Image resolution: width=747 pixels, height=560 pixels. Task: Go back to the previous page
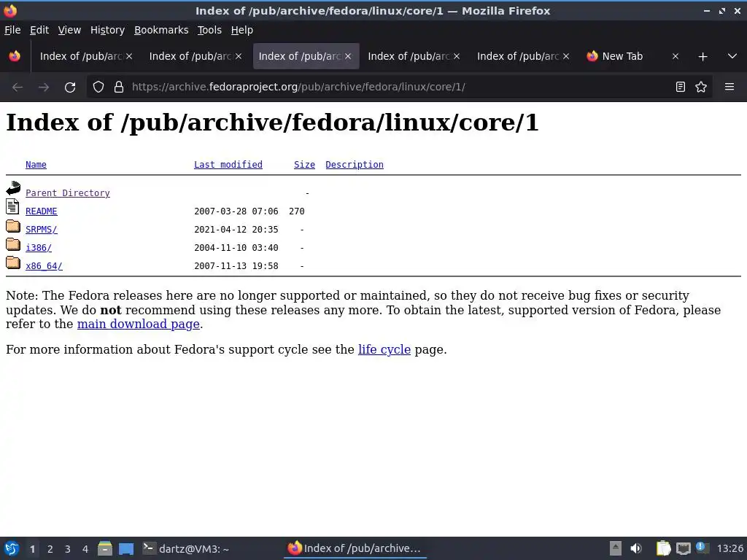[x=18, y=87]
